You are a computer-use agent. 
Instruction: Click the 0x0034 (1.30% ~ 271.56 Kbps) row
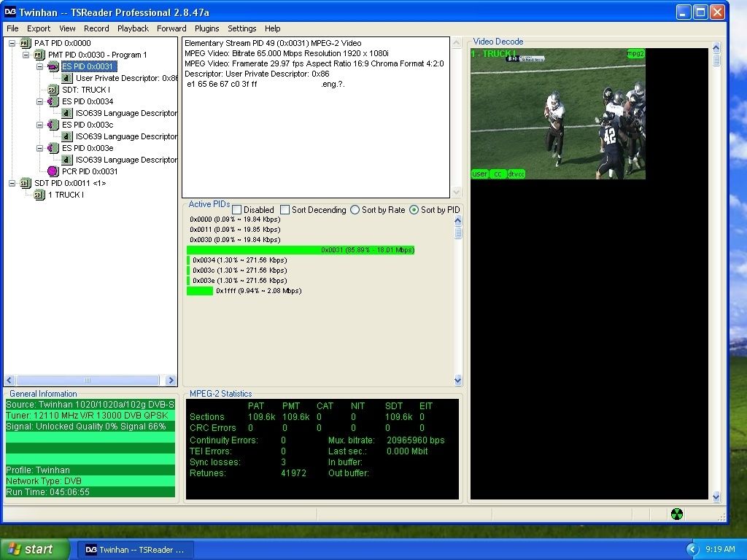pos(239,260)
